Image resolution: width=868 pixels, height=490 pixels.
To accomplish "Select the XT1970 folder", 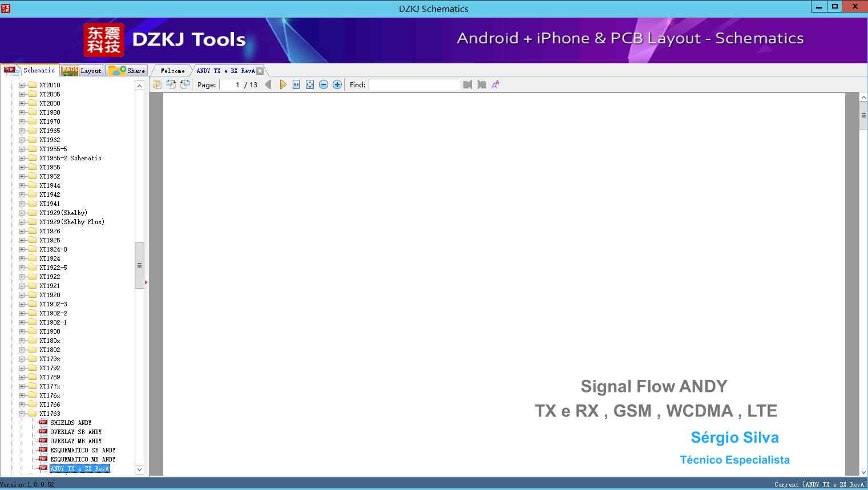I will pos(50,122).
